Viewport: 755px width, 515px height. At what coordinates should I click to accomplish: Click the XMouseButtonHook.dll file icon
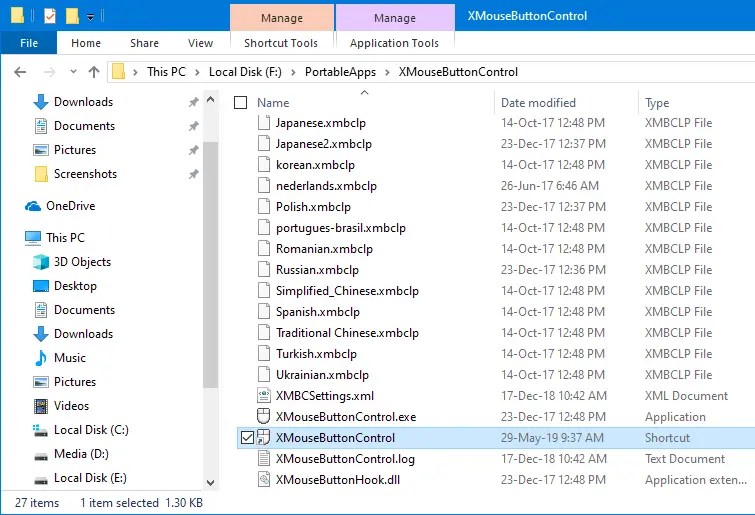pyautogui.click(x=264, y=480)
